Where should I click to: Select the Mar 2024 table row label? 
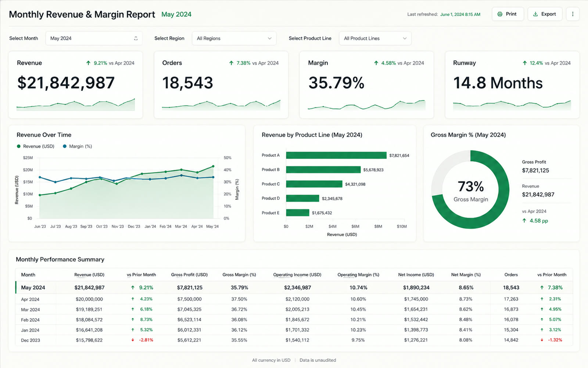[30, 309]
